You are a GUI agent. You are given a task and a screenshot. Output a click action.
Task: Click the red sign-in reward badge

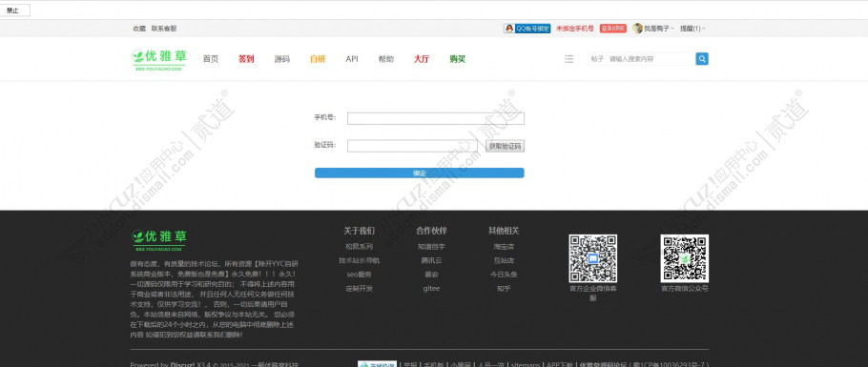tap(612, 29)
